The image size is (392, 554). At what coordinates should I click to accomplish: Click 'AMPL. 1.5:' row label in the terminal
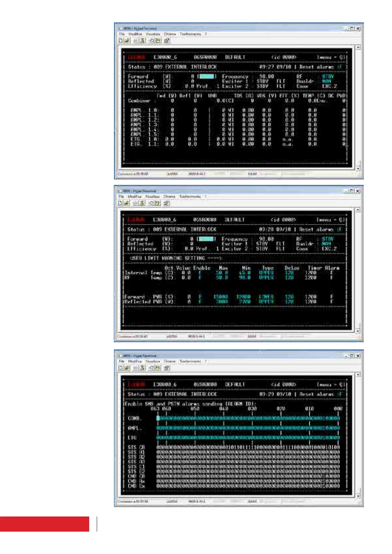point(144,134)
